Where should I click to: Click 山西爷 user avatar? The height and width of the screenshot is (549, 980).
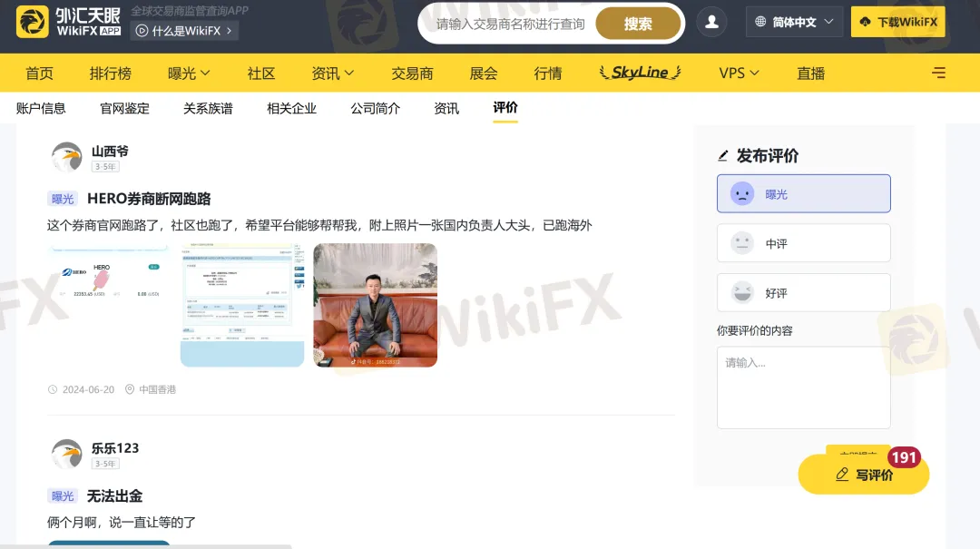(67, 157)
